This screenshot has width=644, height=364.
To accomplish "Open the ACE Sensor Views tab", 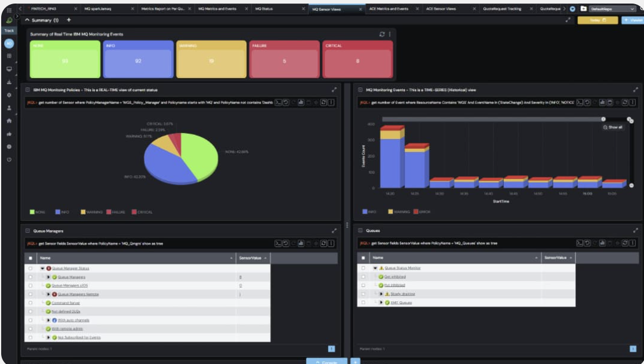I will tap(441, 9).
